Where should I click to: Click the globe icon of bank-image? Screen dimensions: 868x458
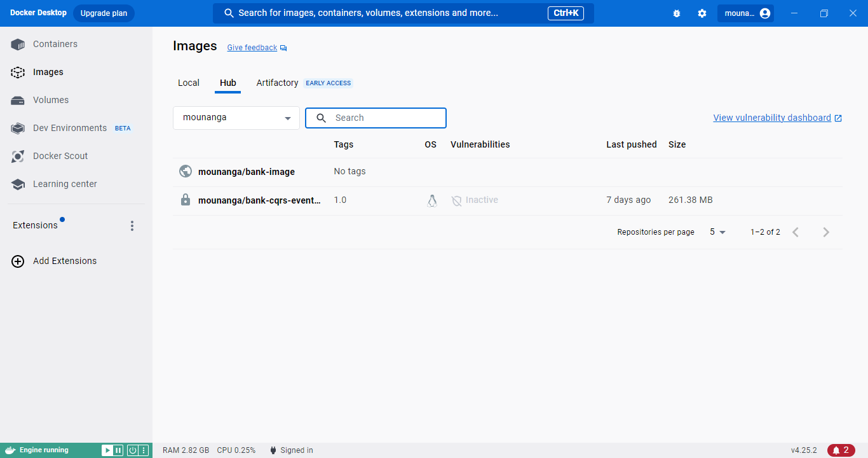coord(186,171)
